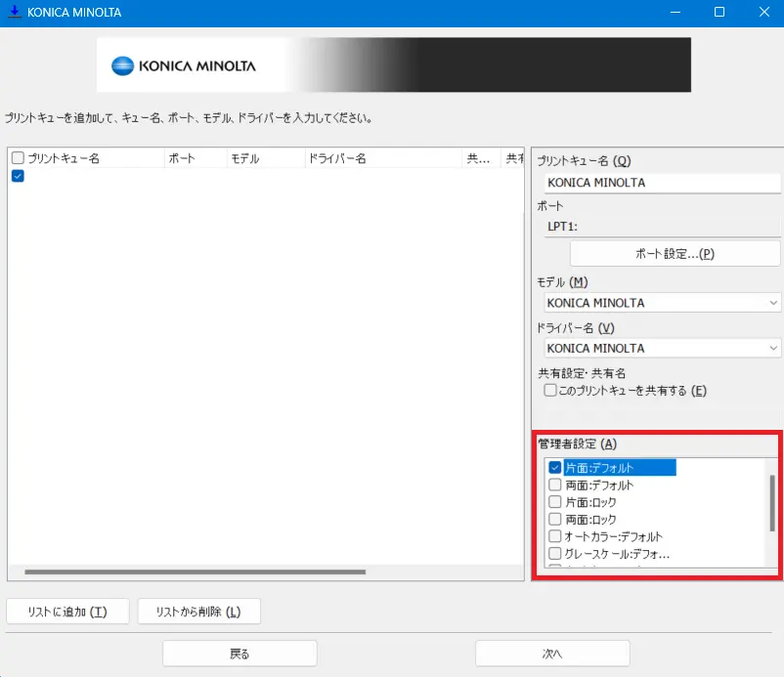Viewport: 784px width, 677px height.
Task: Click リストに追加 button
Action: (69, 613)
